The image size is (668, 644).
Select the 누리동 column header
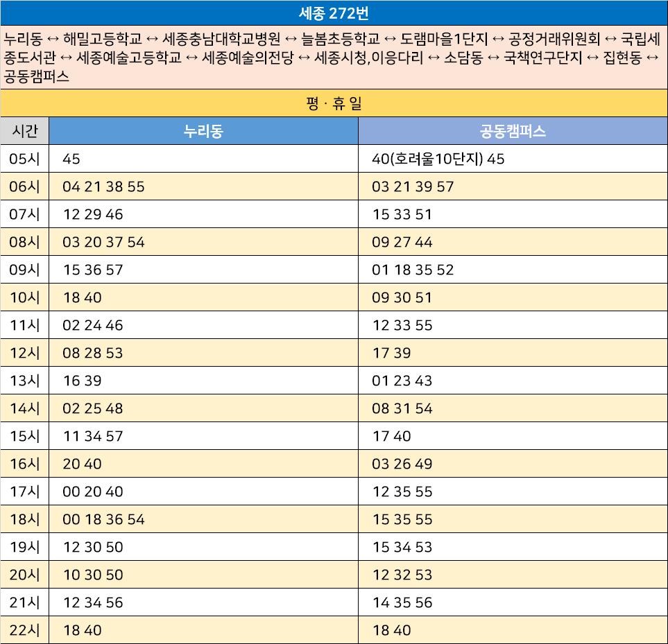204,131
